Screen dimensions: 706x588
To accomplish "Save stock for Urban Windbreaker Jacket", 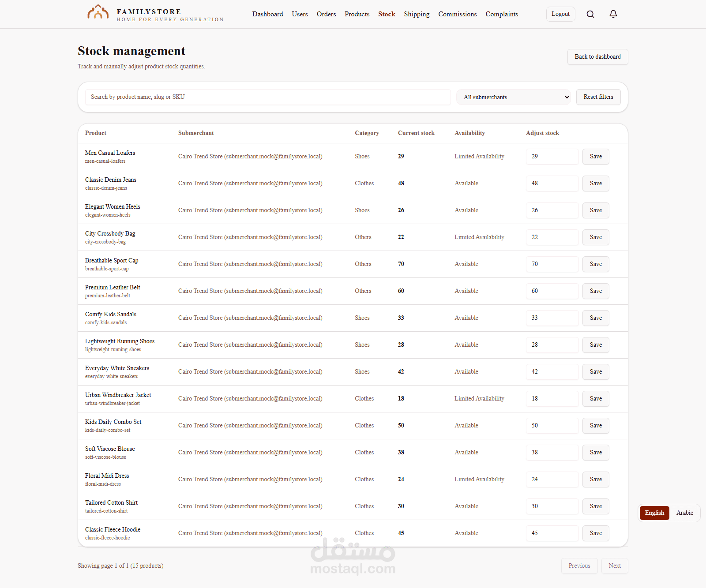I will tap(596, 399).
